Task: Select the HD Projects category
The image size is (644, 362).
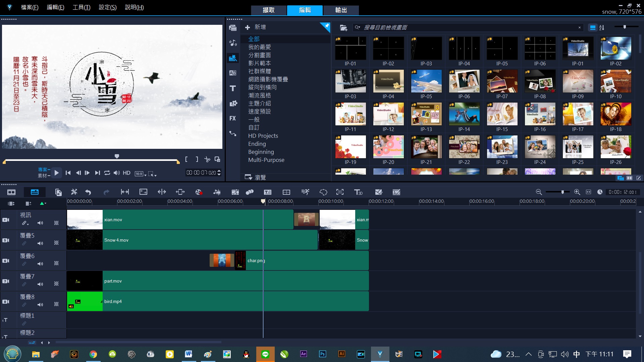Action: (263, 136)
